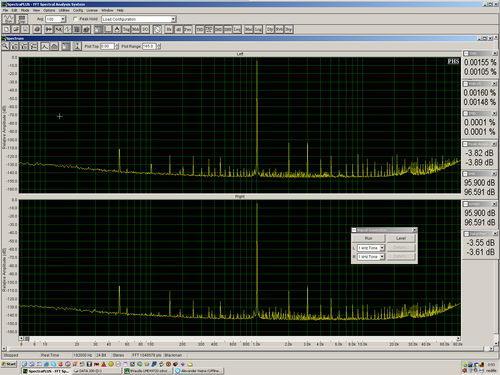Click the Plot Range value field

click(149, 46)
